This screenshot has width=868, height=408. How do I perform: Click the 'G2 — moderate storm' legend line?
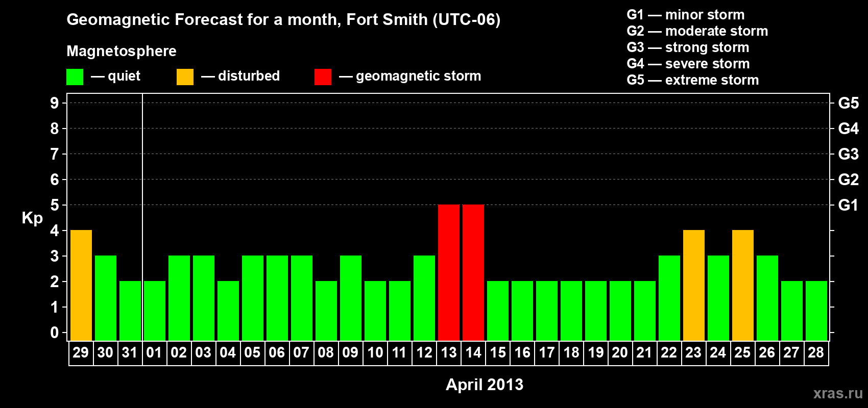click(697, 31)
